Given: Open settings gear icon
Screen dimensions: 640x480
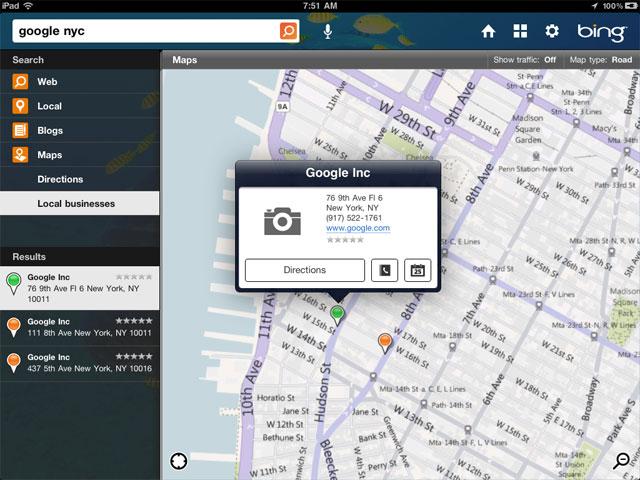Looking at the screenshot, I should pyautogui.click(x=552, y=31).
